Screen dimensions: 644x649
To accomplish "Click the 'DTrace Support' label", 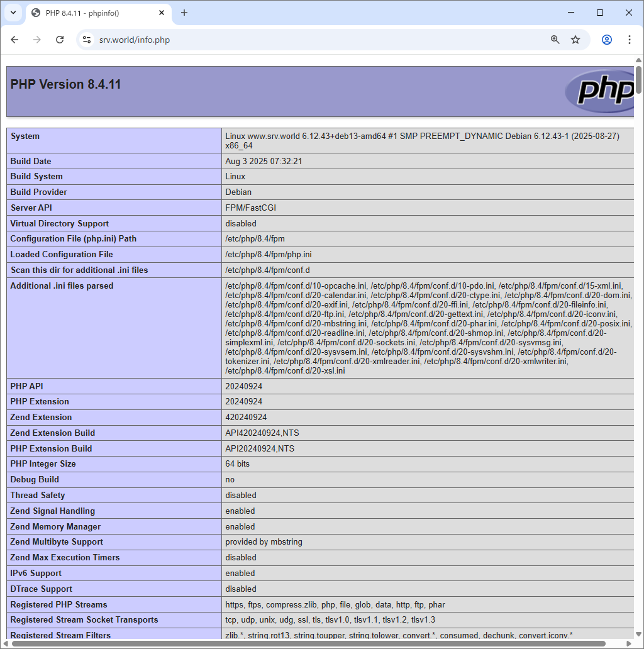I will click(x=42, y=589).
